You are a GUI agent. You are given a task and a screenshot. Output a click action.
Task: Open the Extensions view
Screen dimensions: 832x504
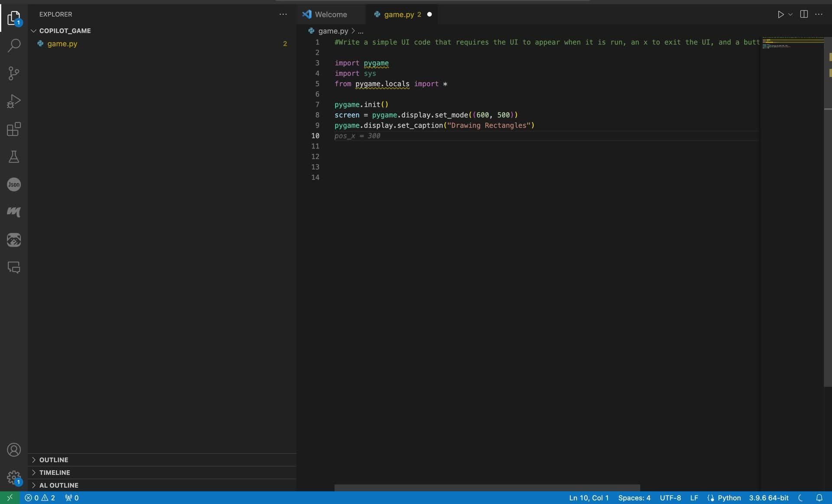[x=14, y=129]
